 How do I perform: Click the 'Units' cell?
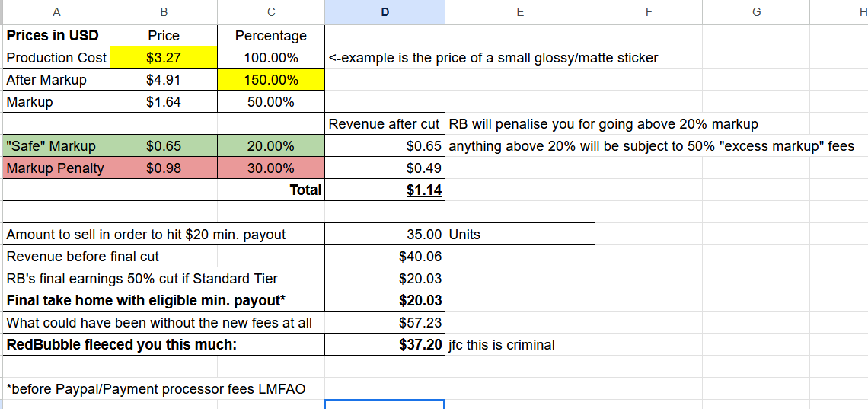click(x=520, y=234)
